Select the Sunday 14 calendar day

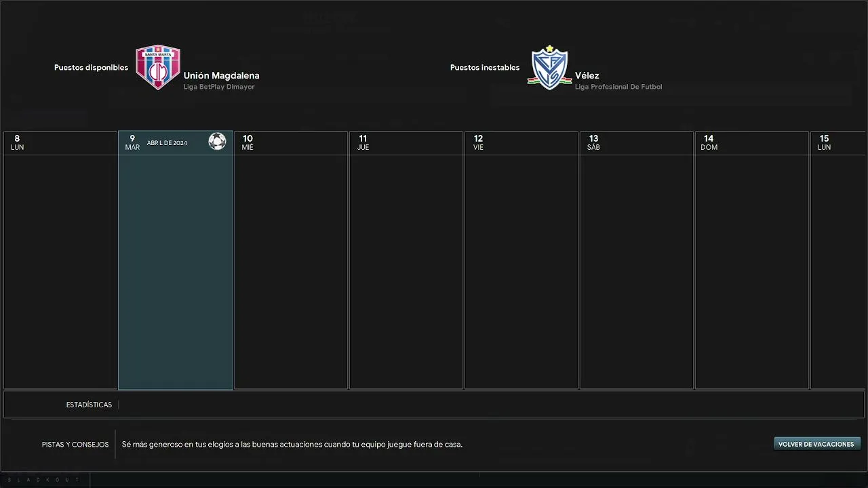pos(752,260)
